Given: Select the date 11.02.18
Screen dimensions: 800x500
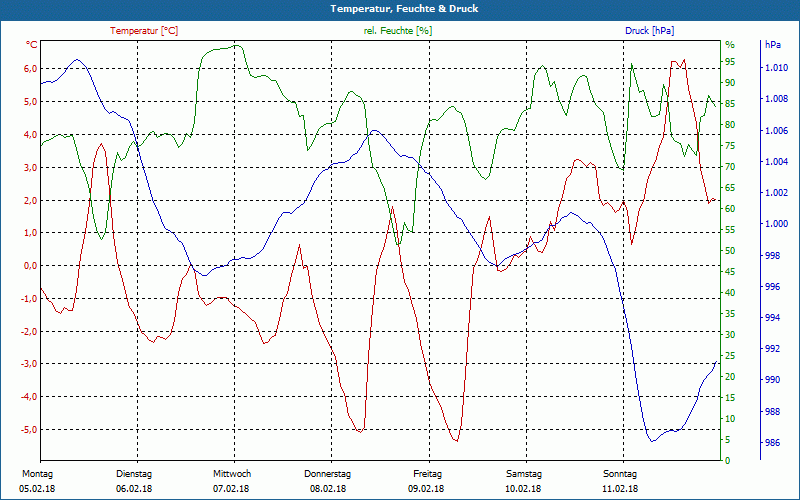Looking at the screenshot, I should click(x=620, y=489).
